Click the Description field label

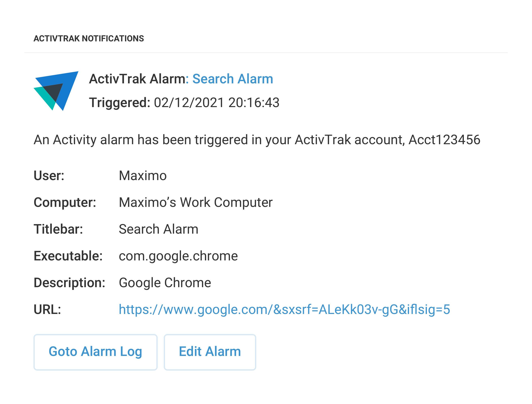pos(70,283)
